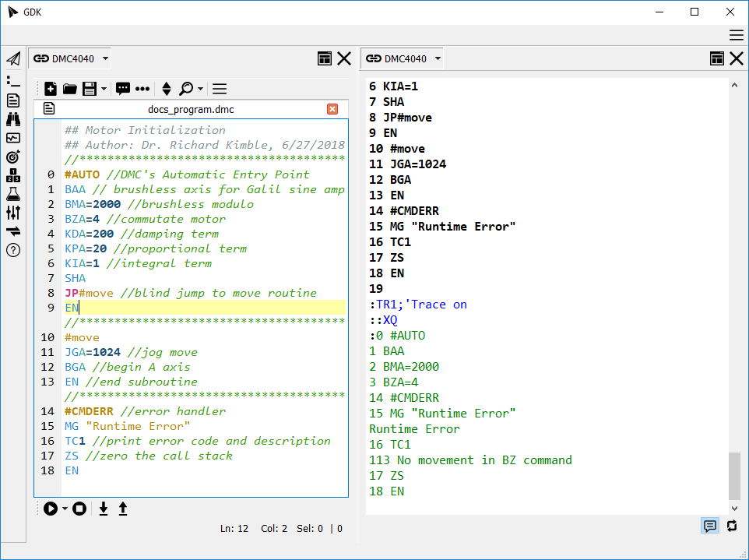Click the comment speech bubble icon
The height and width of the screenshot is (560, 749).
(123, 89)
